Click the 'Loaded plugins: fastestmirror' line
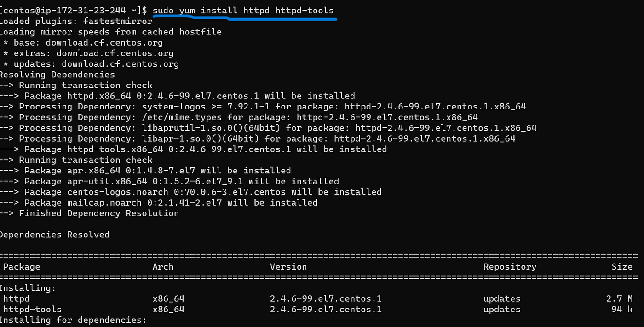Screen dimensions: 644x327 pyautogui.click(x=76, y=21)
